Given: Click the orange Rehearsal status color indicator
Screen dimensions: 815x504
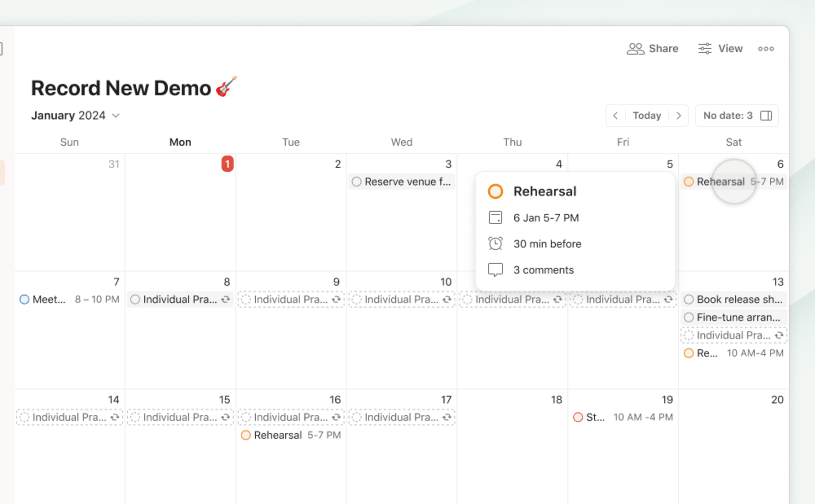Looking at the screenshot, I should point(495,191).
